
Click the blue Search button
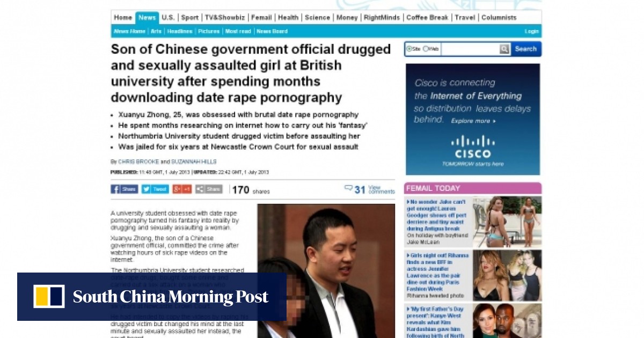(525, 49)
